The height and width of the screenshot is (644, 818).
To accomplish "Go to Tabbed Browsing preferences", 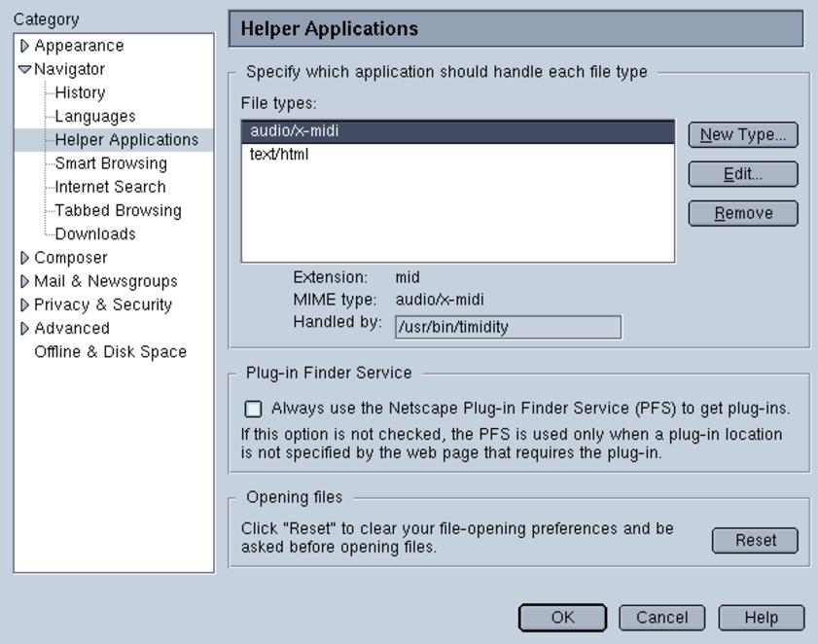I will (118, 210).
